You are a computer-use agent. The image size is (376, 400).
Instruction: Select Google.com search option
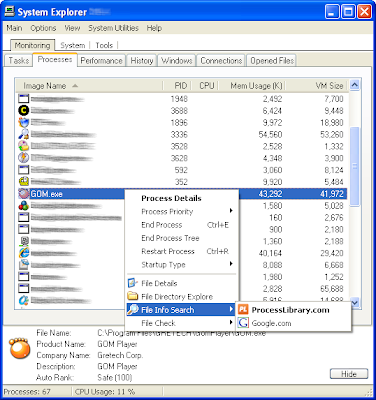[293, 323]
